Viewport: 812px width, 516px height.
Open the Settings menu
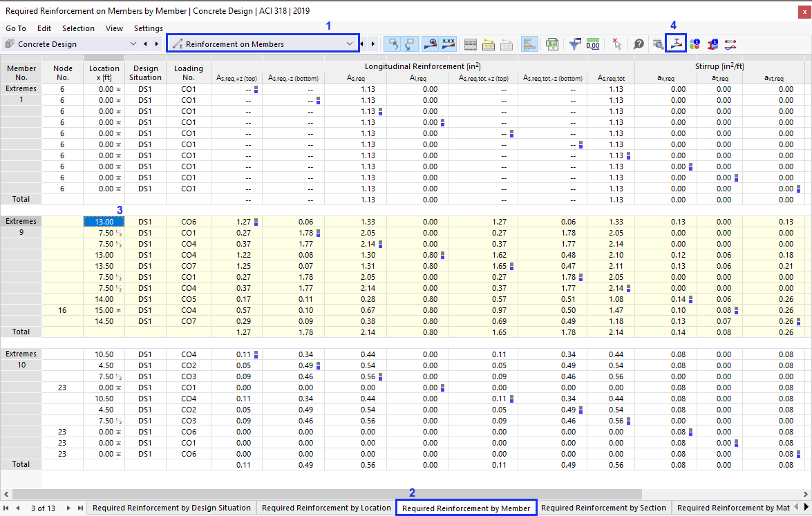click(x=148, y=28)
